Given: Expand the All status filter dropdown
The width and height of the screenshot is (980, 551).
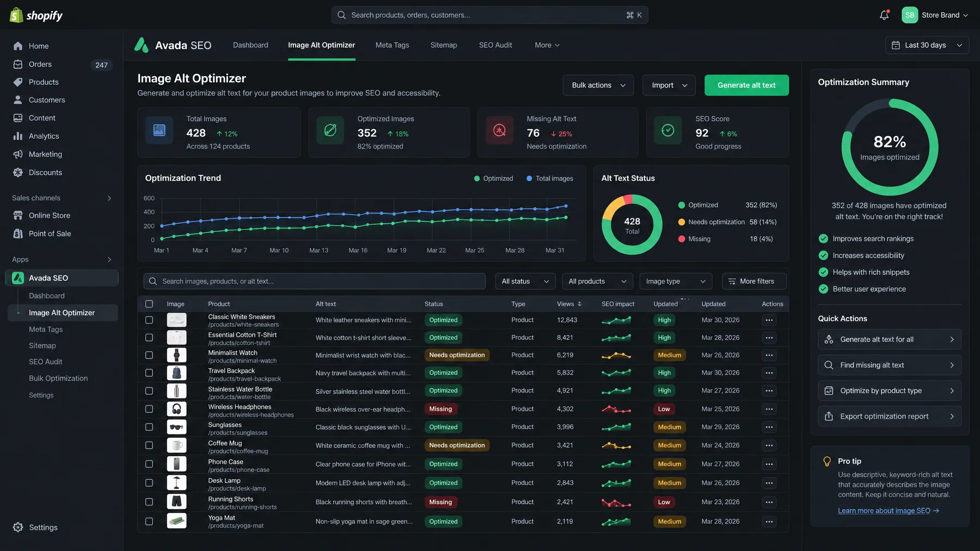Looking at the screenshot, I should click(525, 281).
